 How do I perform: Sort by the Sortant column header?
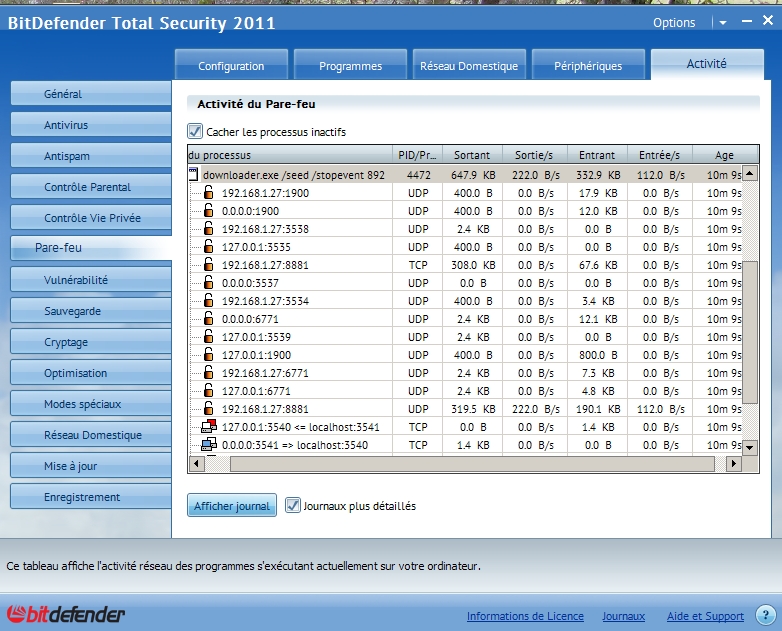click(472, 155)
